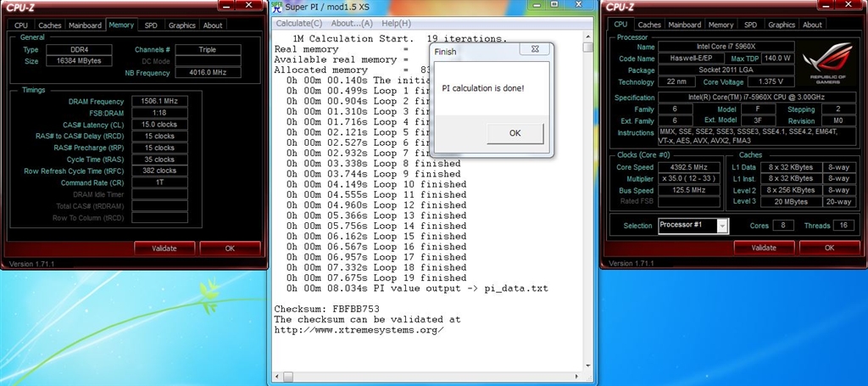This screenshot has width=868, height=386.
Task: Click the processor Name Intel Core i7 5960X
Action: tap(726, 47)
